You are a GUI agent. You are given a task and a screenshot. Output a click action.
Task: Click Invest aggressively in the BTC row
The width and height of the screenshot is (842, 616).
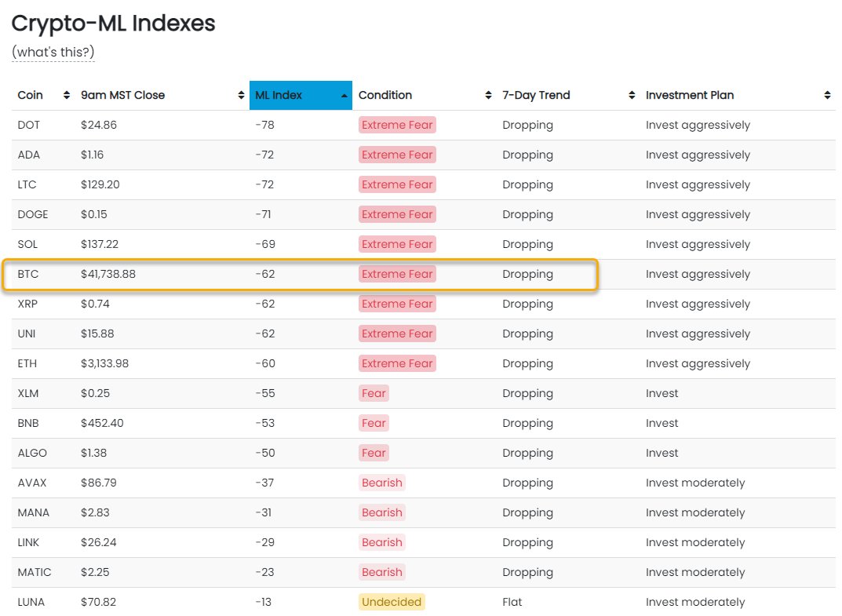click(698, 275)
